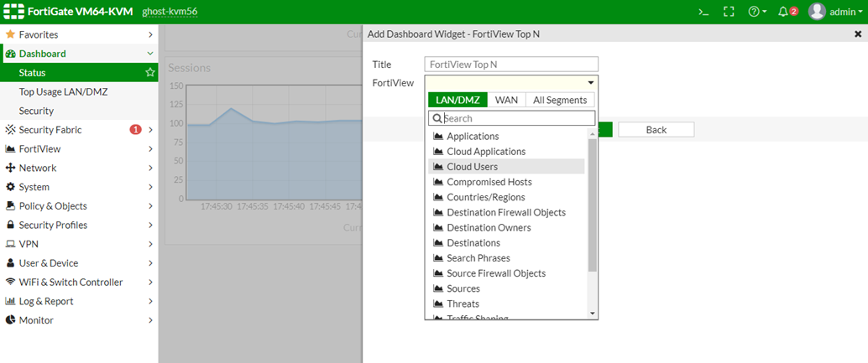
Task: Close the Add Dashboard Widget panel
Action: [857, 34]
